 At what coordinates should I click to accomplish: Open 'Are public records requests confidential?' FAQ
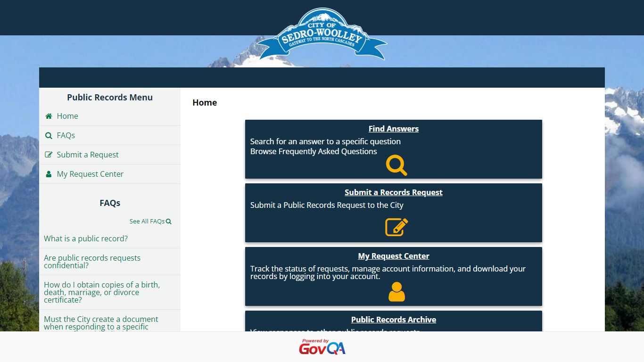92,262
